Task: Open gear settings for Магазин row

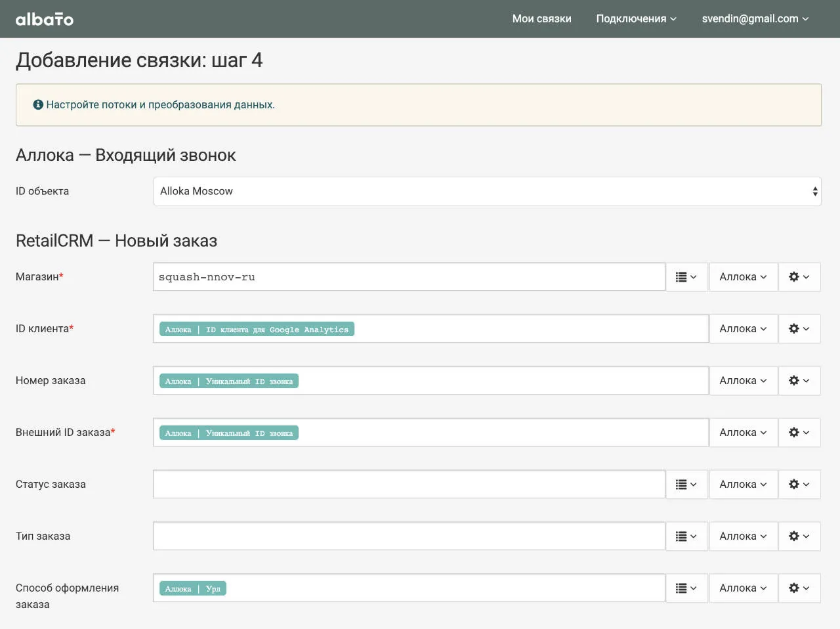Action: pyautogui.click(x=799, y=277)
